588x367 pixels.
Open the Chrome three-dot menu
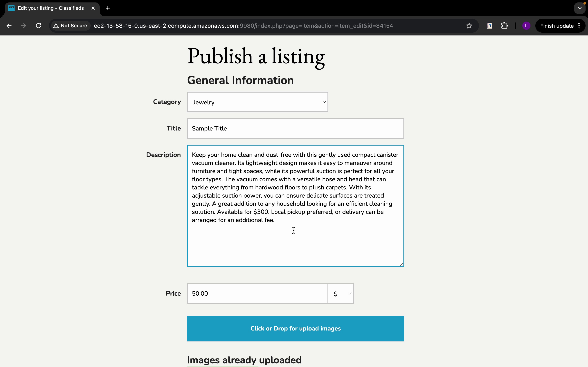579,26
